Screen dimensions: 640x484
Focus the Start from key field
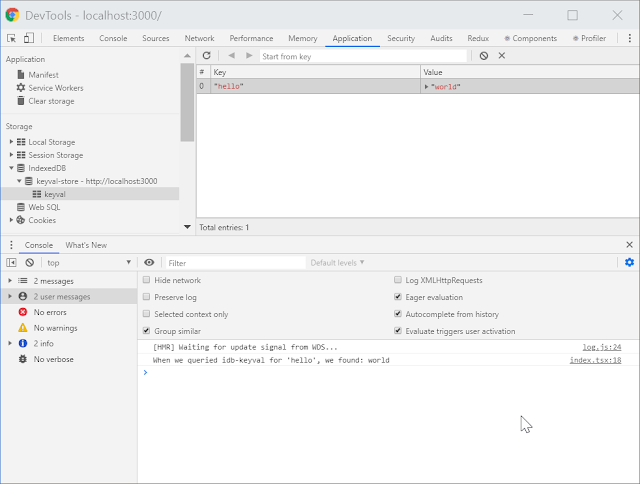[x=363, y=56]
